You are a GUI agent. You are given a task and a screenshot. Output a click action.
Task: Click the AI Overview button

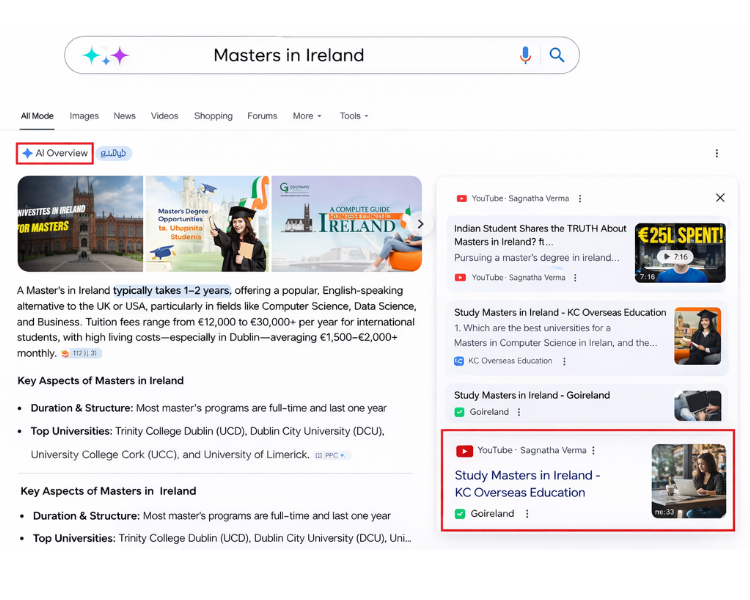55,153
